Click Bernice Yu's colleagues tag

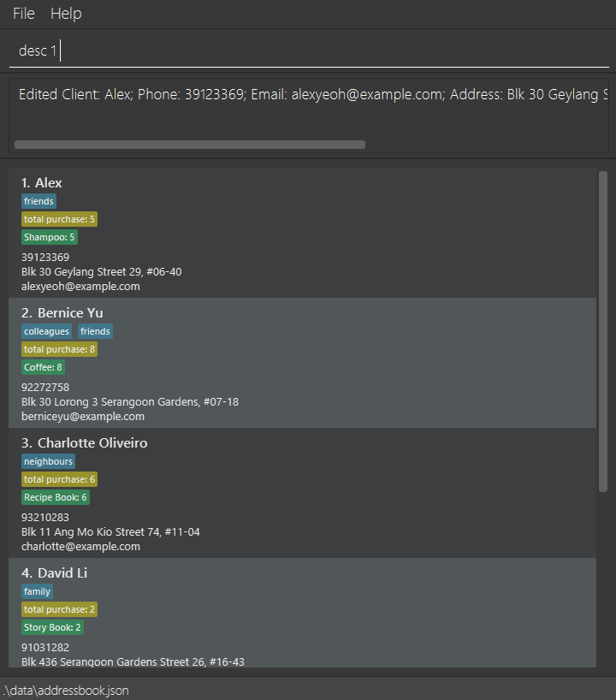click(46, 331)
